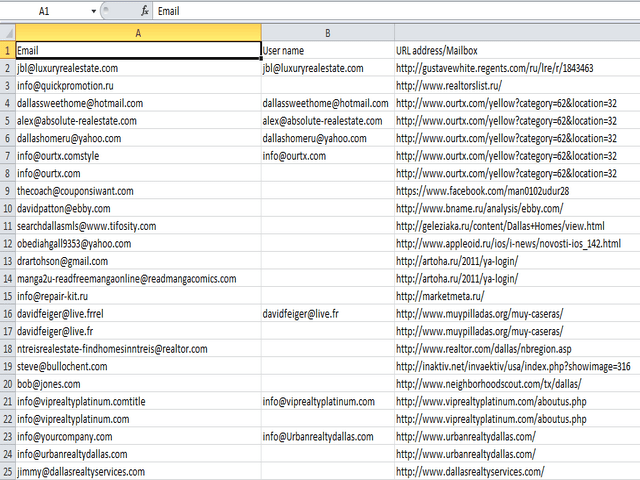Click info@Urbanrealtydallas.com in User name column
The image size is (640, 480).
327,436
